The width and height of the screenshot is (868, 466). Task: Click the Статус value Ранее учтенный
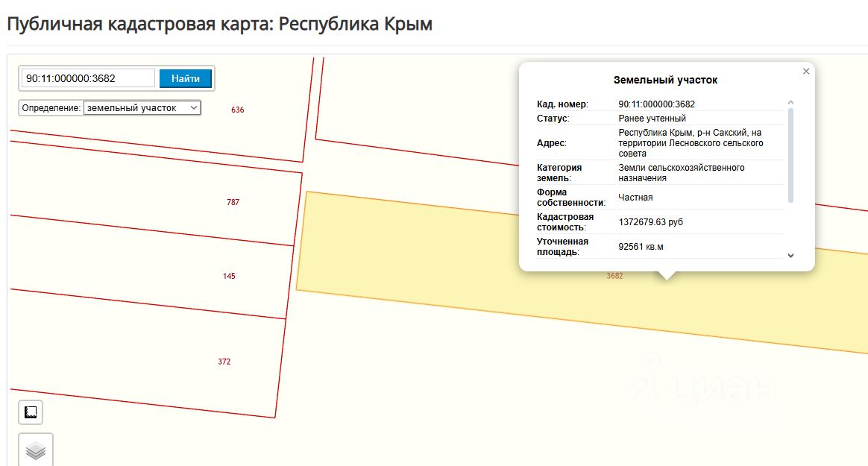652,119
